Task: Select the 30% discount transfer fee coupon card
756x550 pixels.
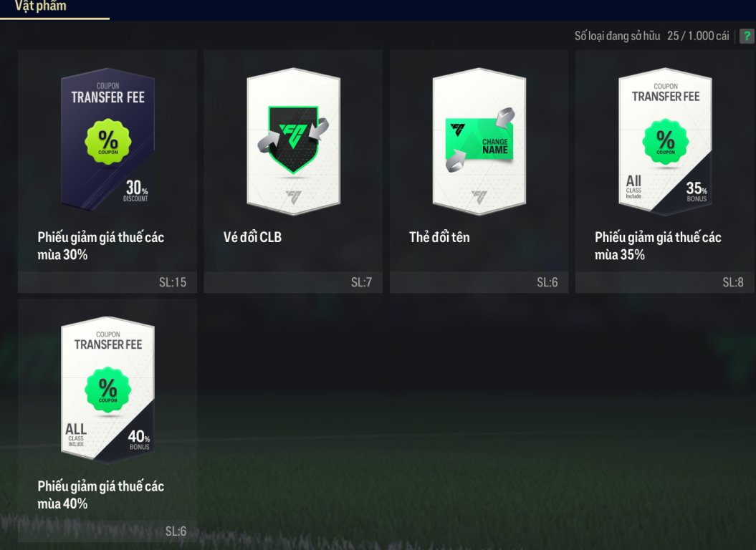Action: [x=108, y=140]
